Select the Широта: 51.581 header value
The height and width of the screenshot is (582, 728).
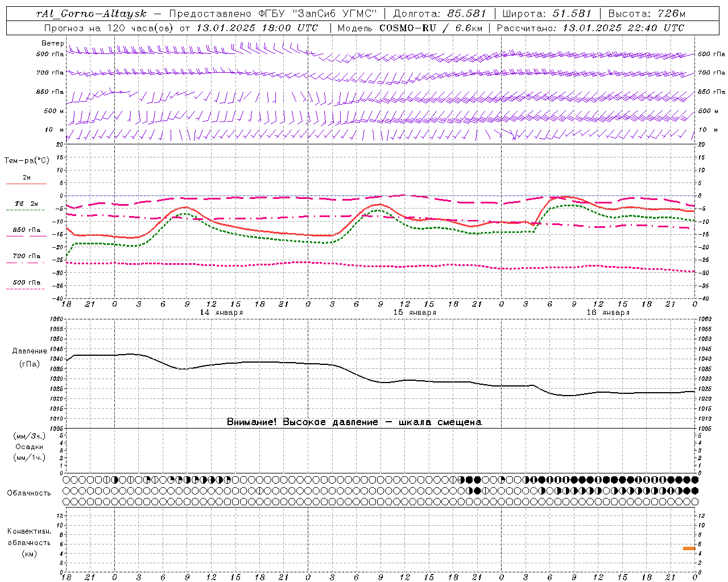[547, 14]
